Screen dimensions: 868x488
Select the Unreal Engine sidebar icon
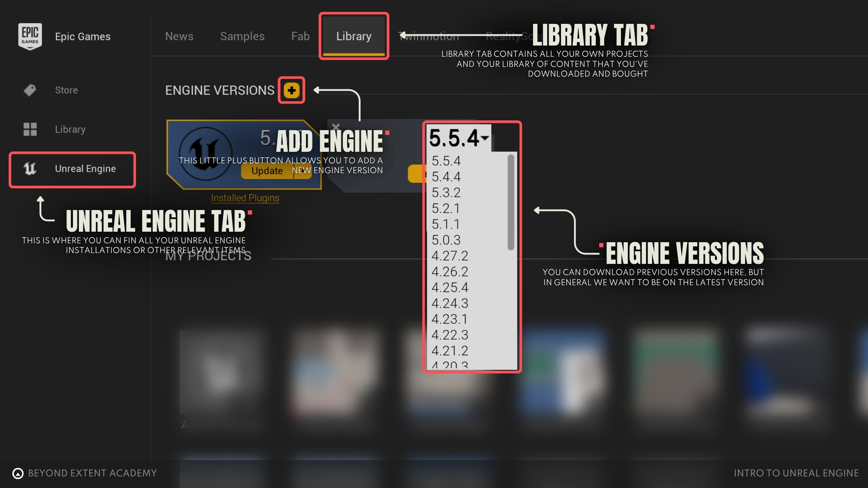[x=30, y=168]
